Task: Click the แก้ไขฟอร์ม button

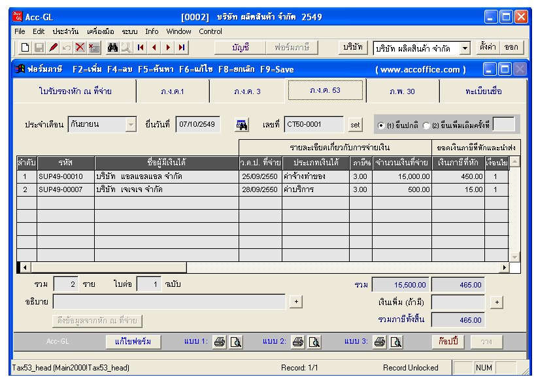Action: 133,342
